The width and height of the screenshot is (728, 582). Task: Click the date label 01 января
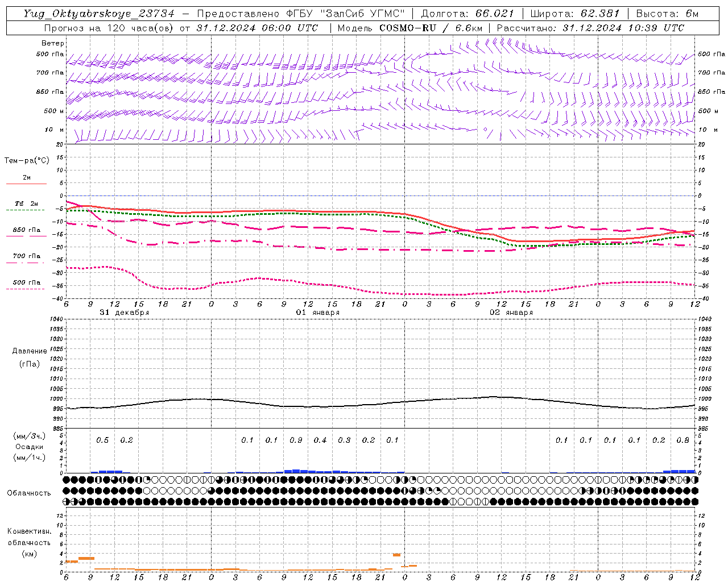(318, 313)
